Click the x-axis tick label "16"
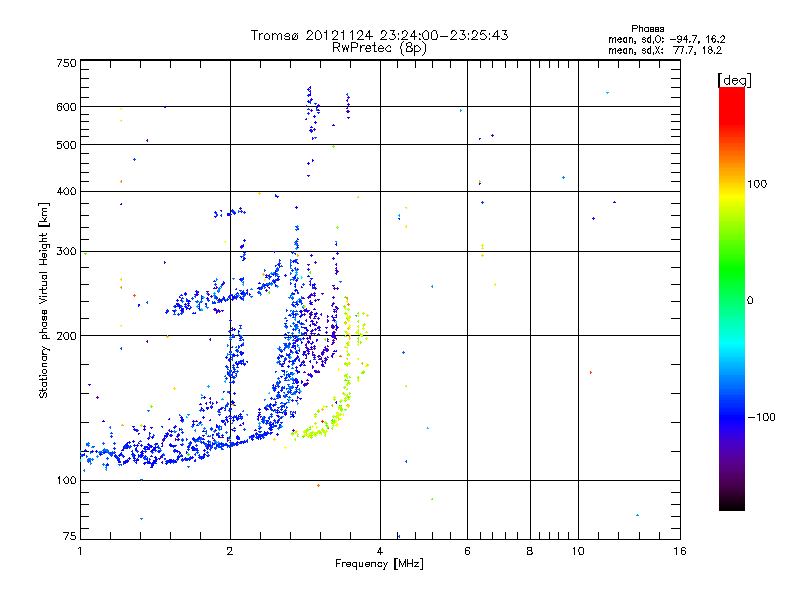This screenshot has width=800, height=600. [680, 551]
